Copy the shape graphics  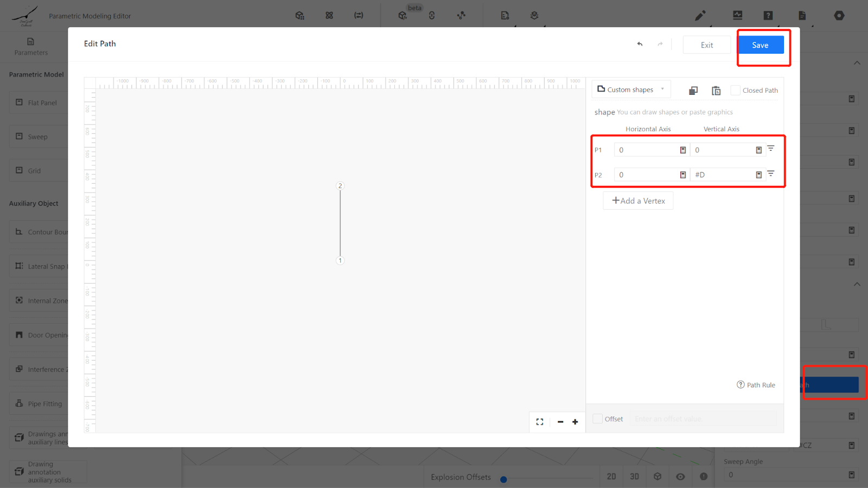tap(693, 91)
